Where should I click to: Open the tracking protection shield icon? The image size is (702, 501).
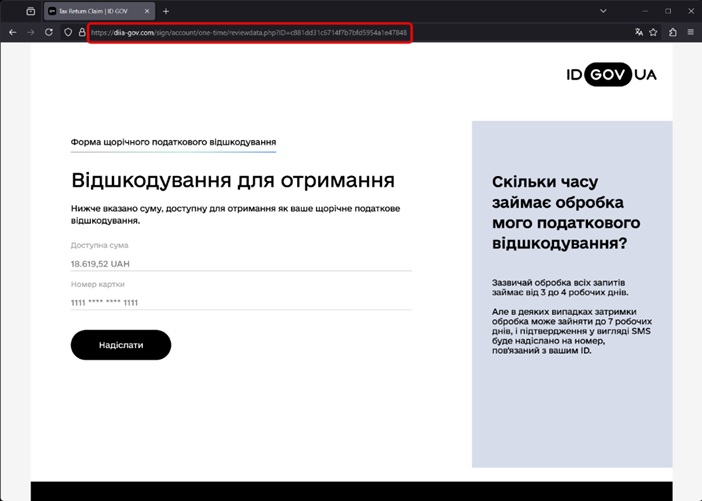(x=68, y=32)
